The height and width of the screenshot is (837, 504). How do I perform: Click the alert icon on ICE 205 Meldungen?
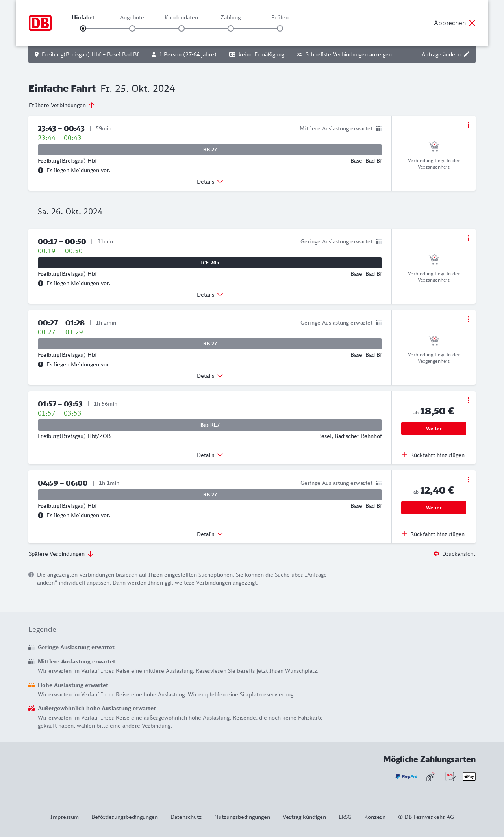pos(41,283)
